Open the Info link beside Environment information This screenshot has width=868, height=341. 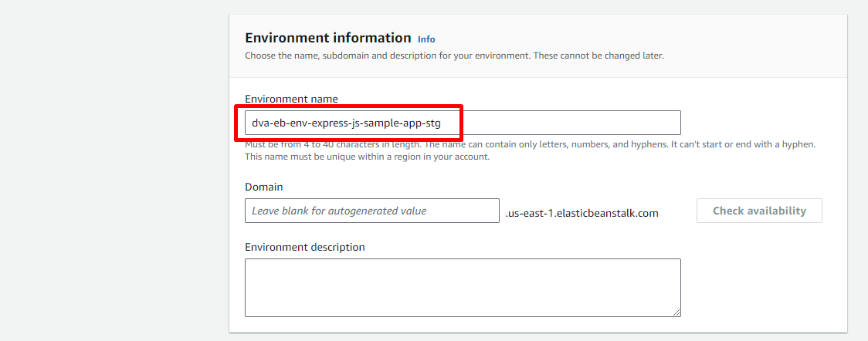coord(426,39)
